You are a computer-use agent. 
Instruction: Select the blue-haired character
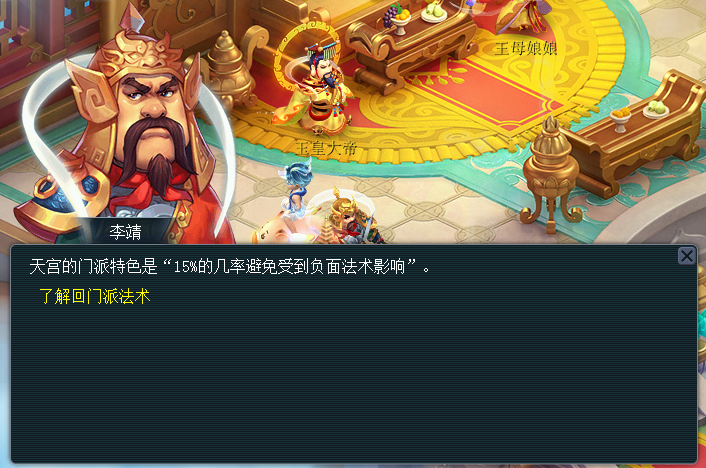point(297,189)
